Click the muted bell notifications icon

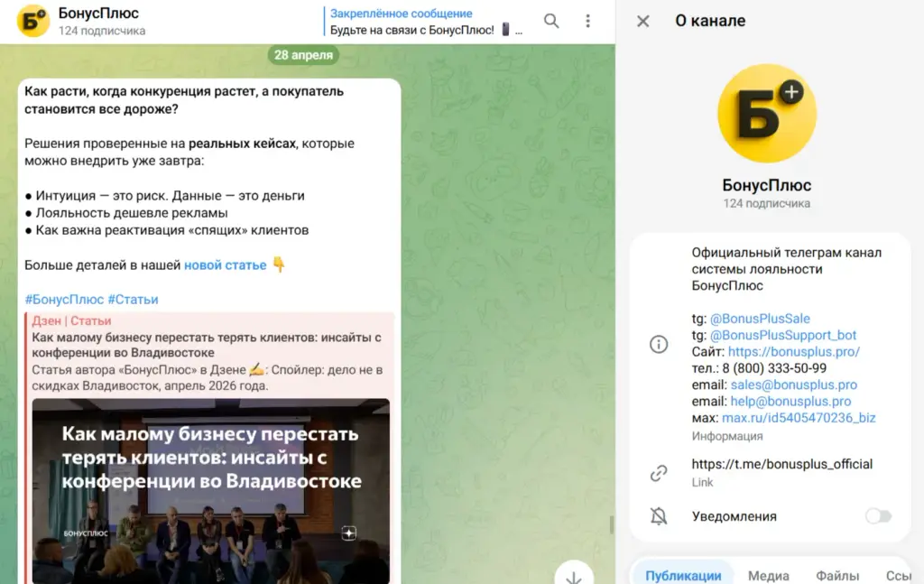pos(658,516)
